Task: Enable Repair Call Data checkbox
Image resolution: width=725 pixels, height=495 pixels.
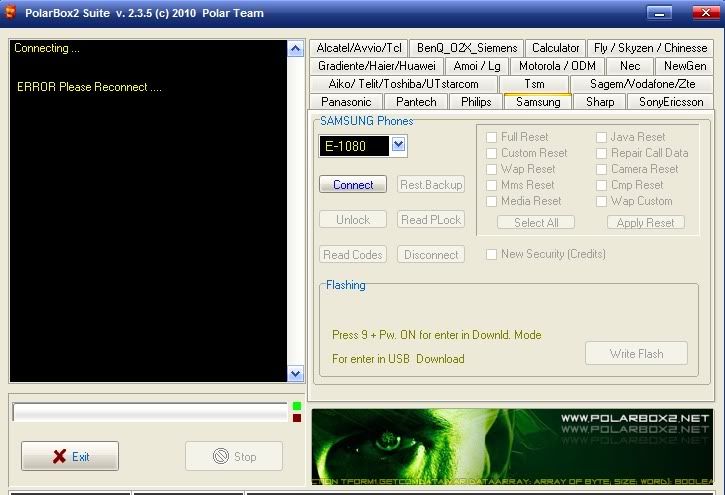Action: coord(601,153)
